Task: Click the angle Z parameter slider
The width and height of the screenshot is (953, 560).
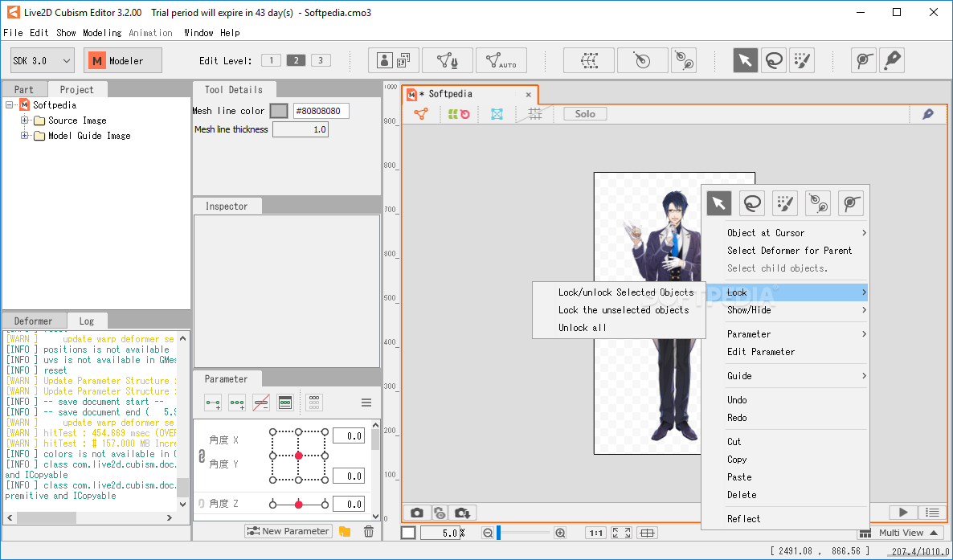Action: click(x=299, y=504)
